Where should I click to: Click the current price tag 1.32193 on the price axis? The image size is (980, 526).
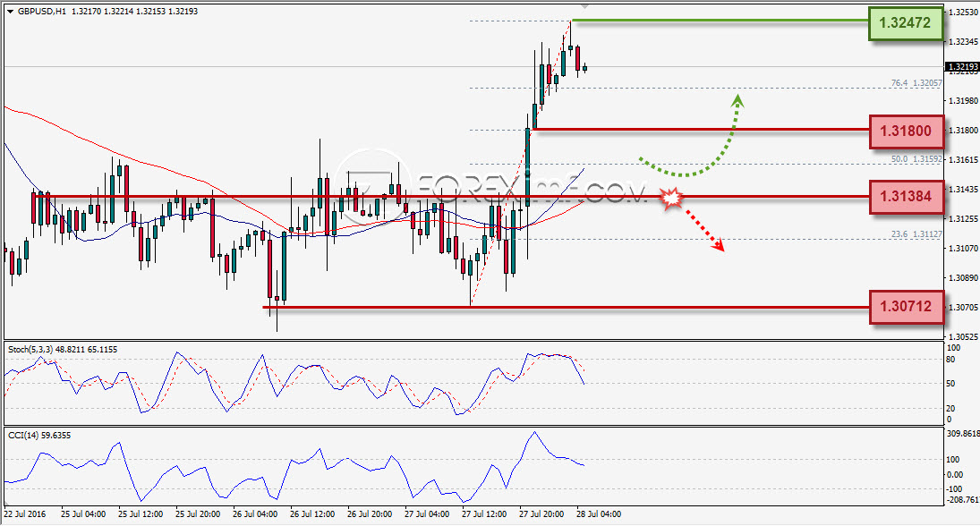(x=962, y=67)
